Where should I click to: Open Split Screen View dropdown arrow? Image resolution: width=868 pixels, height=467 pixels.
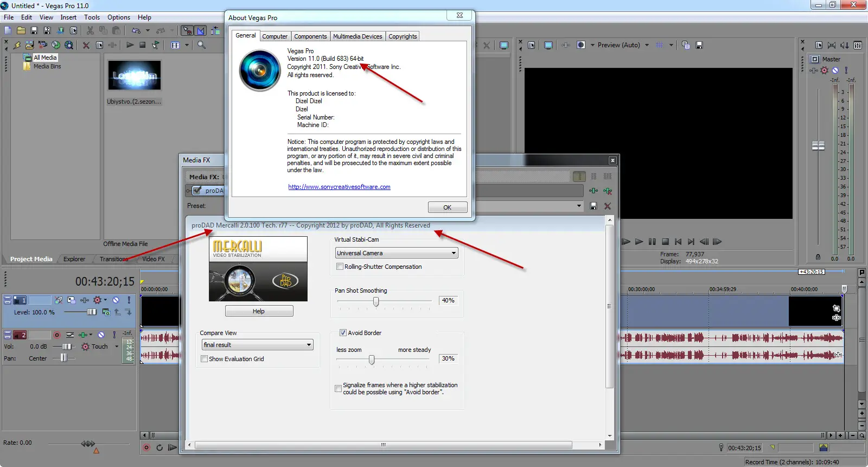click(x=592, y=45)
